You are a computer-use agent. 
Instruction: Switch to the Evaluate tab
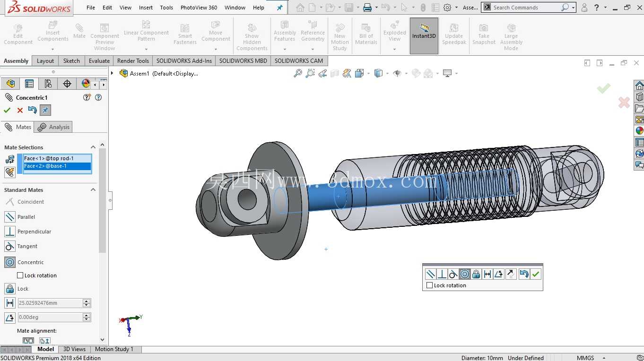(x=99, y=60)
